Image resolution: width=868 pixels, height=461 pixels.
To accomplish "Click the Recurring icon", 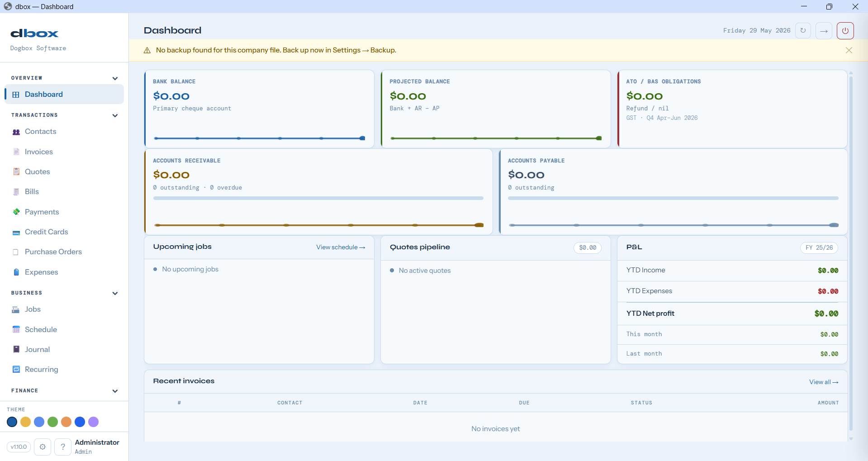I will 16,369.
